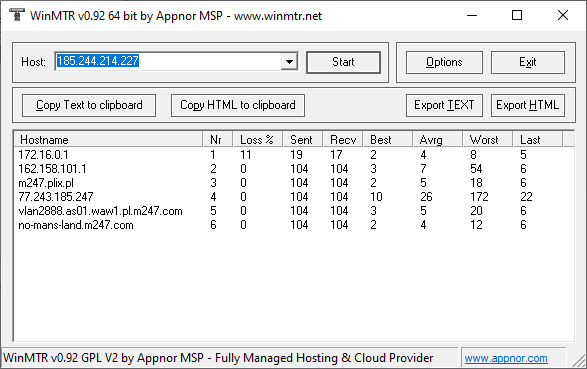Minimize the WinMTR window
The height and width of the screenshot is (369, 587).
pyautogui.click(x=472, y=15)
